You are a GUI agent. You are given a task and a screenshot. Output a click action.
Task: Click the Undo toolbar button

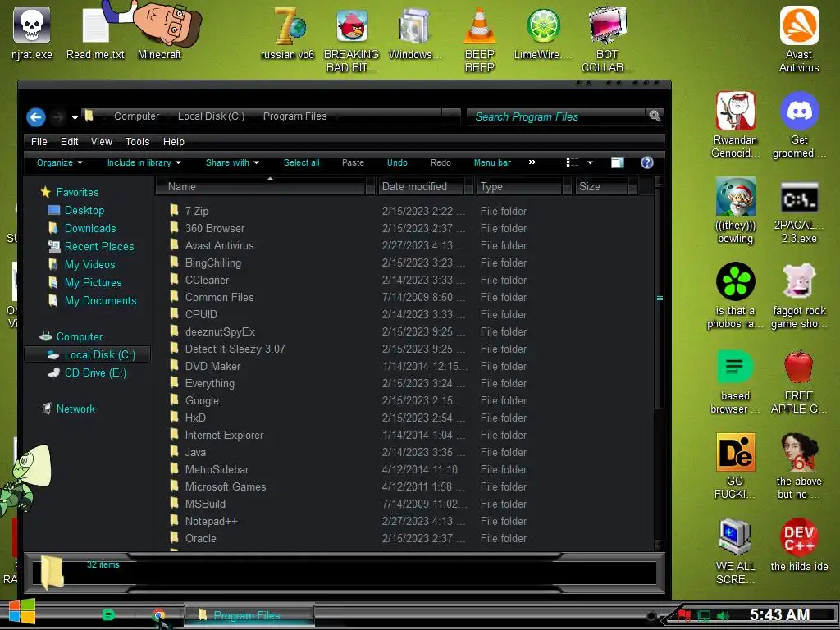[397, 163]
